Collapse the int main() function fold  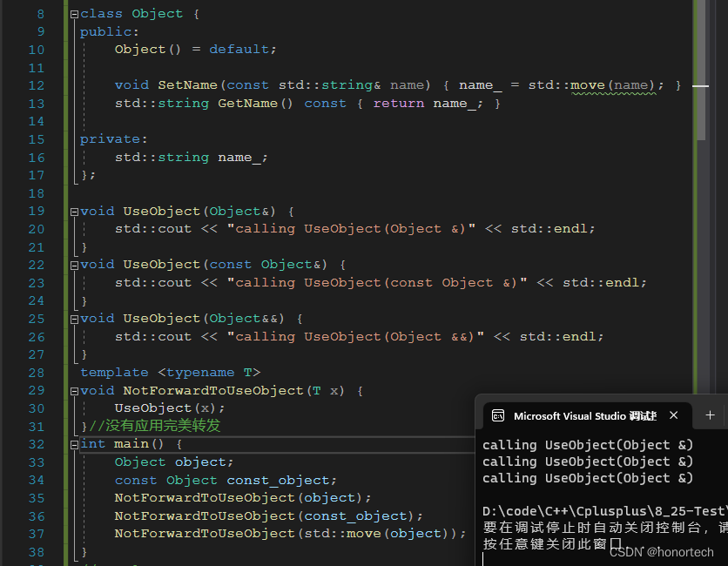point(74,444)
